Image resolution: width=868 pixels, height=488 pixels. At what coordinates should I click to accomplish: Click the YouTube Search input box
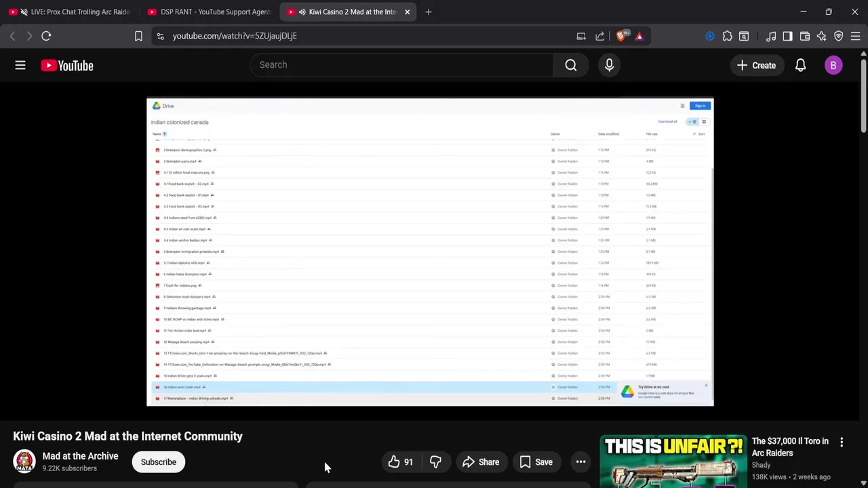tap(401, 65)
